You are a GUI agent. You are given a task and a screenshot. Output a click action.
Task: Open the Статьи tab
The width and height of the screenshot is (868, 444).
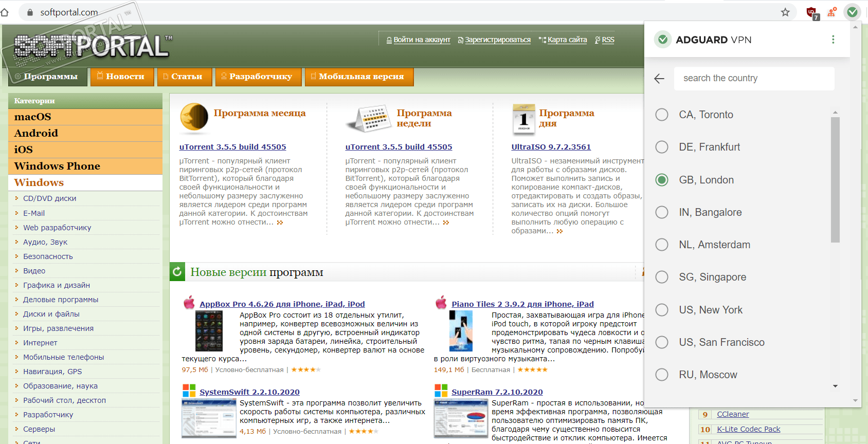tap(185, 77)
